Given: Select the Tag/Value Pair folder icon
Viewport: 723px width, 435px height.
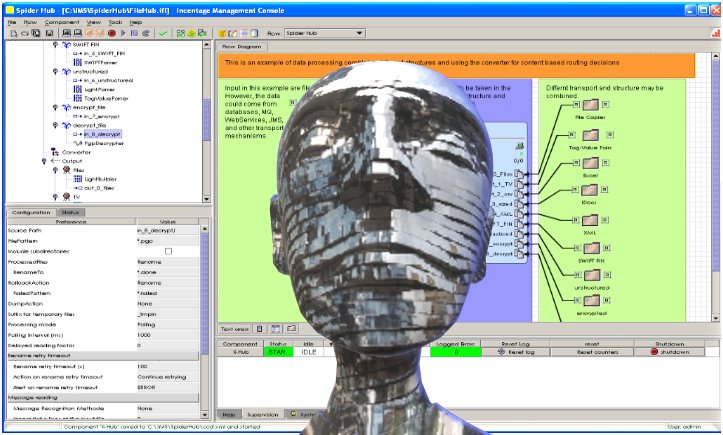Looking at the screenshot, I should [x=590, y=135].
